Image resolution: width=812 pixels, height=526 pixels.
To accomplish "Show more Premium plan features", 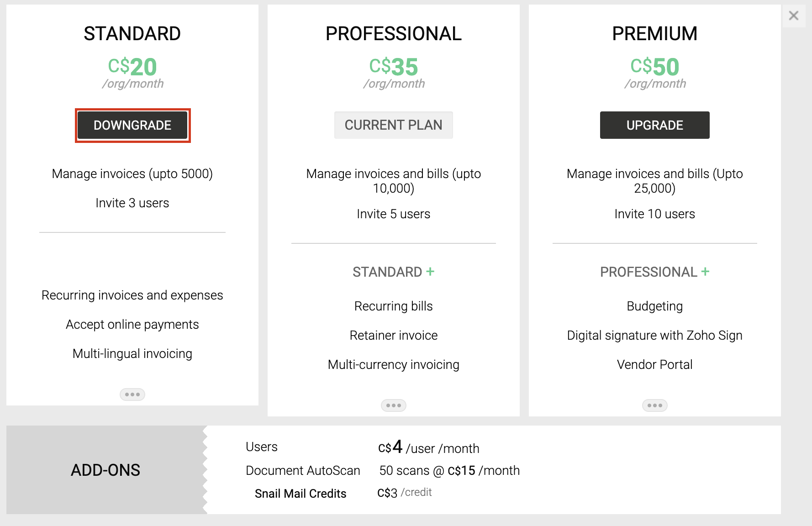I will click(654, 405).
